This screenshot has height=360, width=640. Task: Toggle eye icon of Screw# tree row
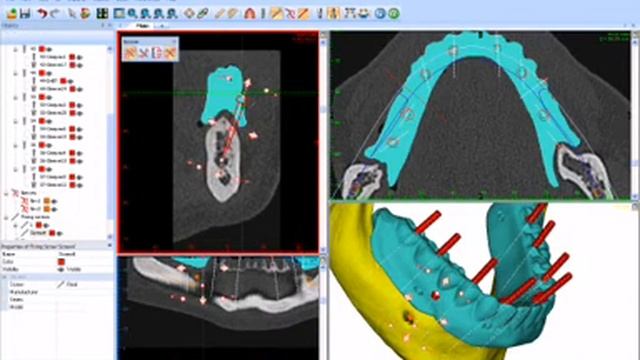(60, 233)
